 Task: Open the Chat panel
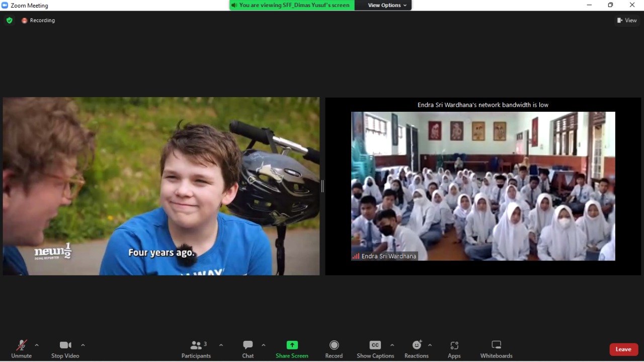(248, 349)
